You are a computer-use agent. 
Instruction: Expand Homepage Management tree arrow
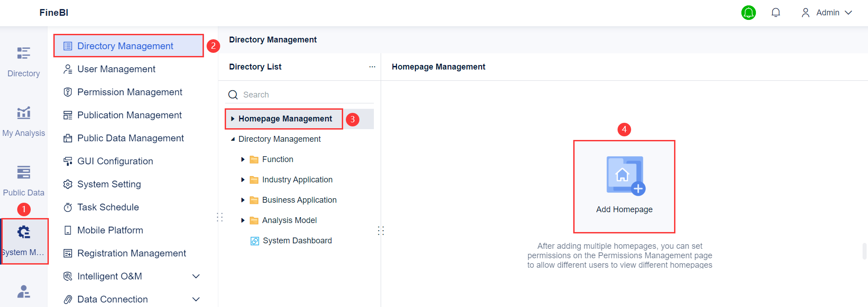tap(232, 119)
